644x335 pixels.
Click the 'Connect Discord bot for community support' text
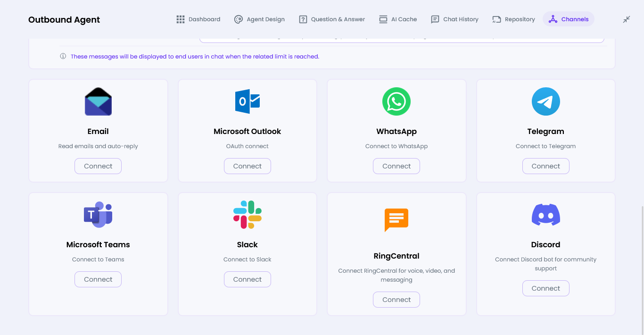[546, 264]
